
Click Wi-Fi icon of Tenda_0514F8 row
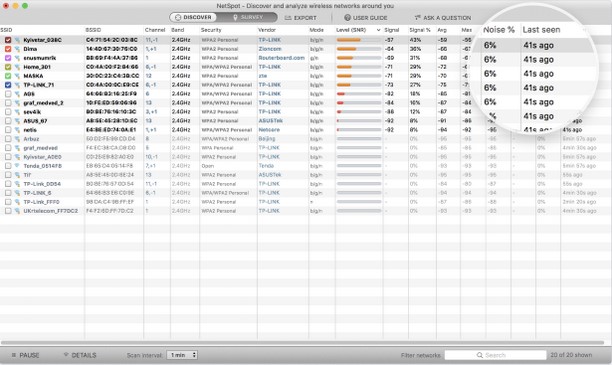17,166
